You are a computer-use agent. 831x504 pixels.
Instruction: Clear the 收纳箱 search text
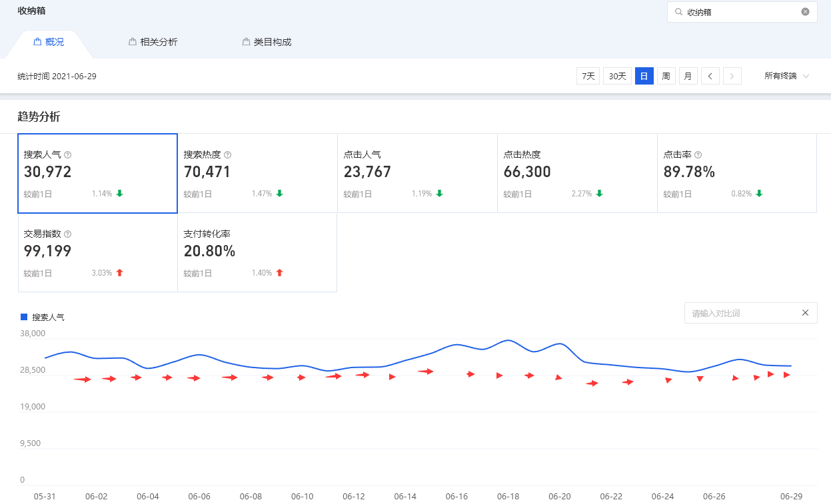tap(805, 12)
